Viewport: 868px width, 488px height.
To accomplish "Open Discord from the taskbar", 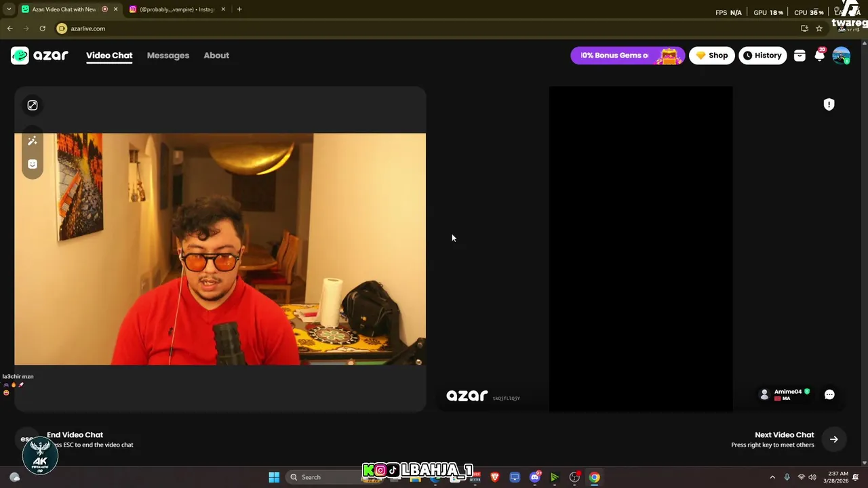I will coord(534,477).
